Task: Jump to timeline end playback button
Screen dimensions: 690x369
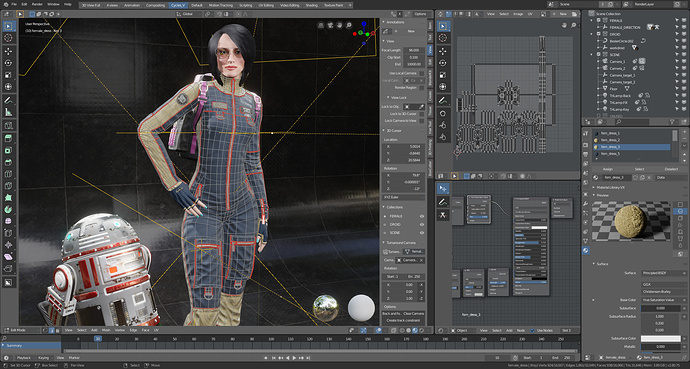Action: [308, 358]
